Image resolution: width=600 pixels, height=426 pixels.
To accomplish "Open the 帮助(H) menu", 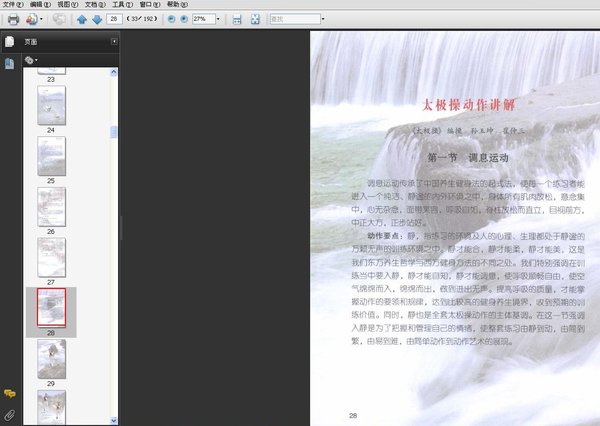I will pos(177,4).
